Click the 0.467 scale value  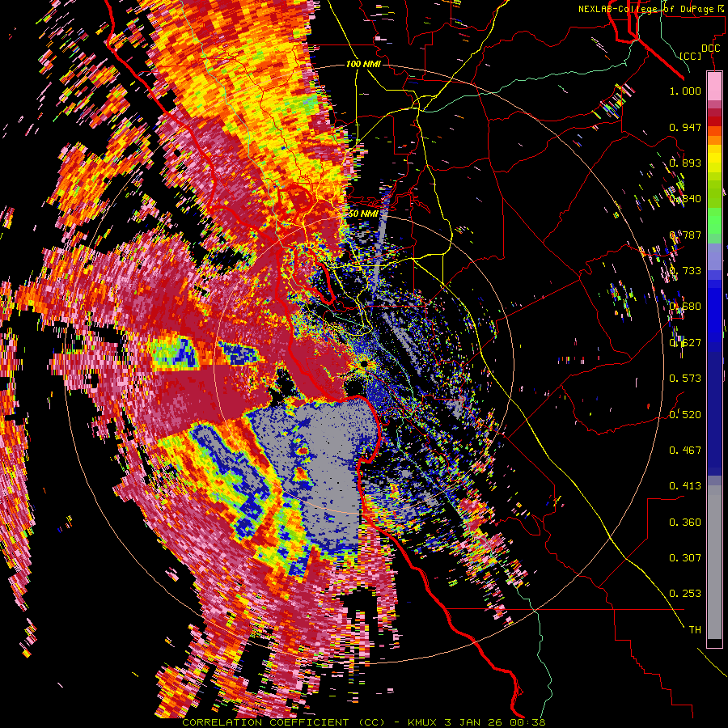click(x=685, y=451)
